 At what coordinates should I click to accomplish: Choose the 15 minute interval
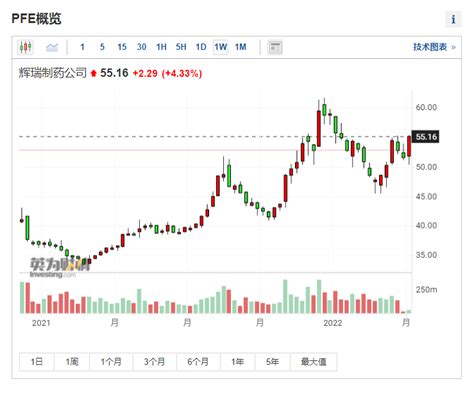click(x=122, y=47)
